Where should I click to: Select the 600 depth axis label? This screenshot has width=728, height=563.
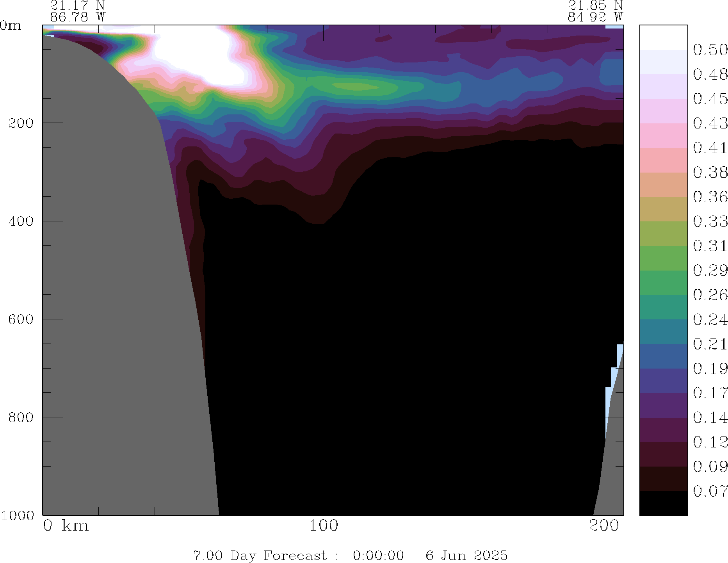pos(21,319)
